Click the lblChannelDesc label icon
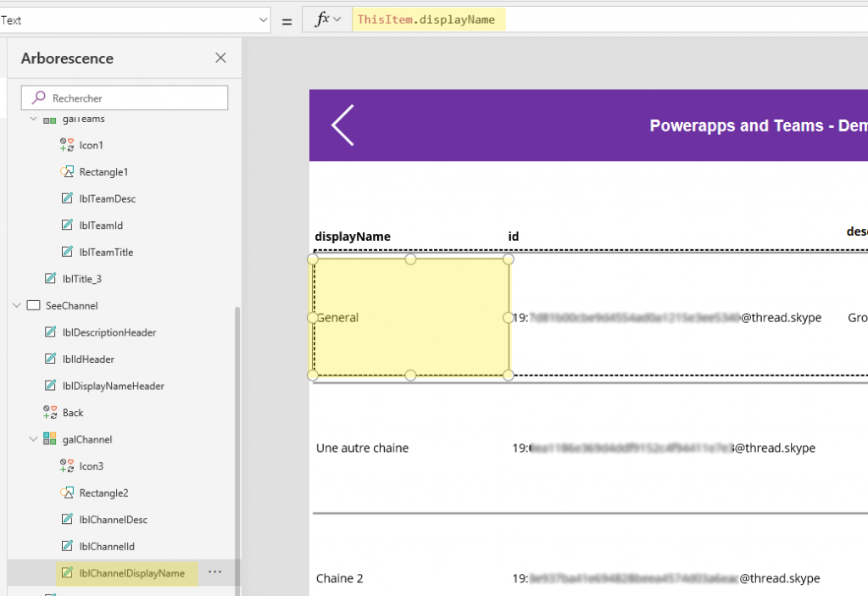The width and height of the screenshot is (868, 596). pyautogui.click(x=66, y=519)
